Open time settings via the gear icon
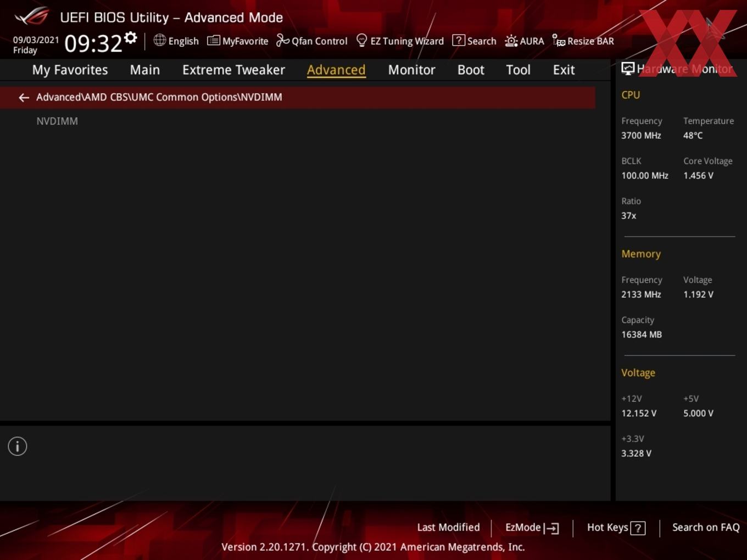Image resolution: width=747 pixels, height=560 pixels. (131, 37)
